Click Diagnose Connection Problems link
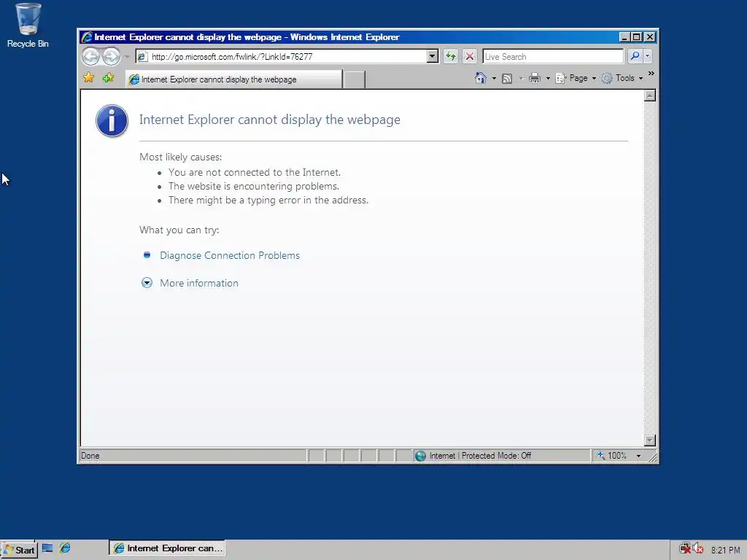 point(230,255)
